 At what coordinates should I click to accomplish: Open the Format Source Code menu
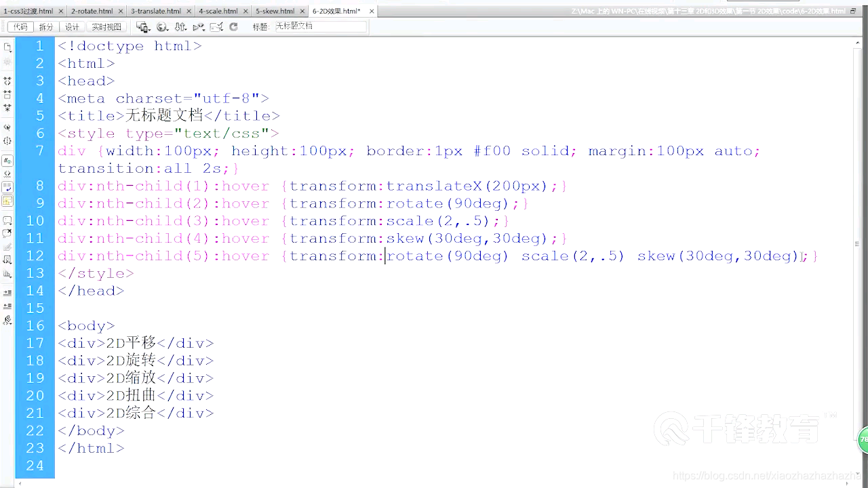[x=7, y=321]
